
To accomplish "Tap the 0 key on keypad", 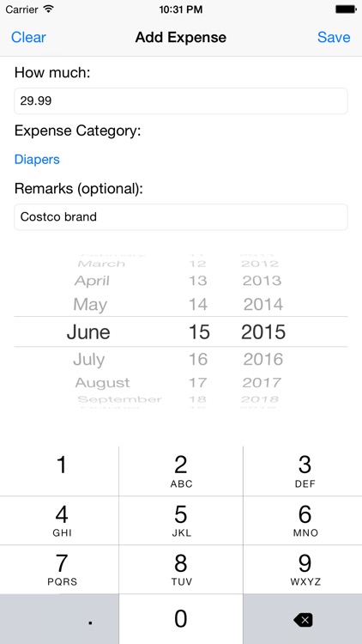I will [181, 619].
